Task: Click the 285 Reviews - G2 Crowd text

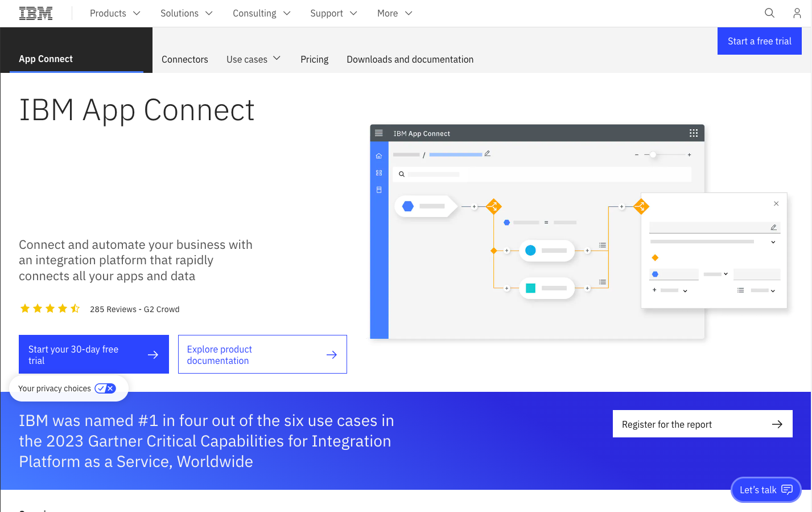Action: tap(135, 309)
